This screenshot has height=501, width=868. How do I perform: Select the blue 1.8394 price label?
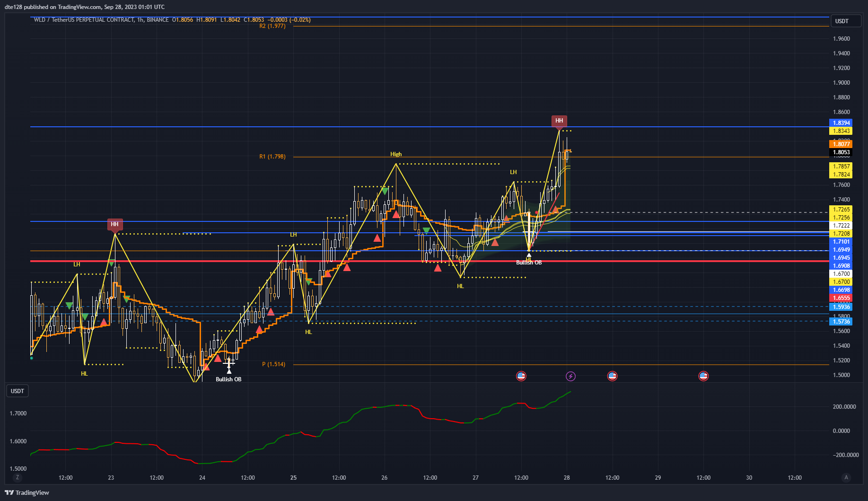coord(841,123)
